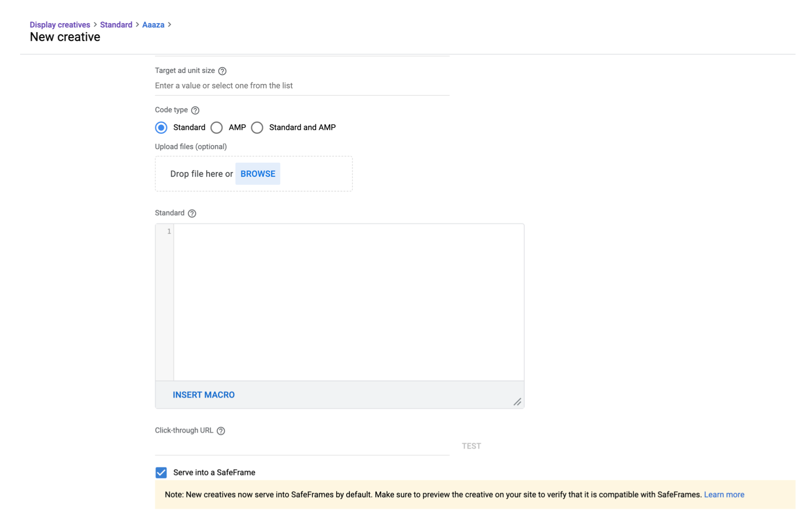Click the TEST button for click-through URL
This screenshot has height=527, width=812.
point(471,446)
